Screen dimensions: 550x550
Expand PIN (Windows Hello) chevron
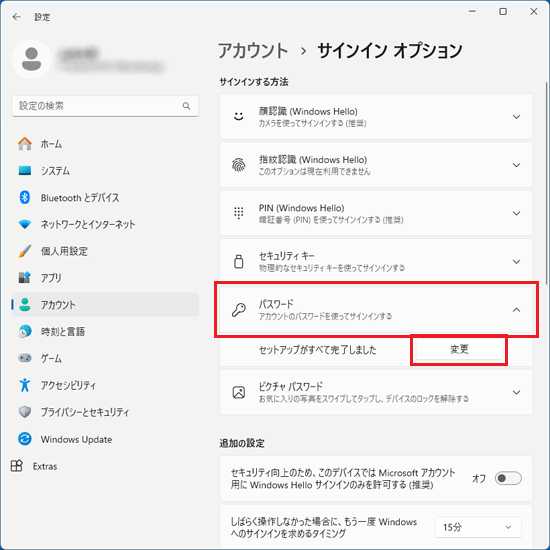click(516, 213)
